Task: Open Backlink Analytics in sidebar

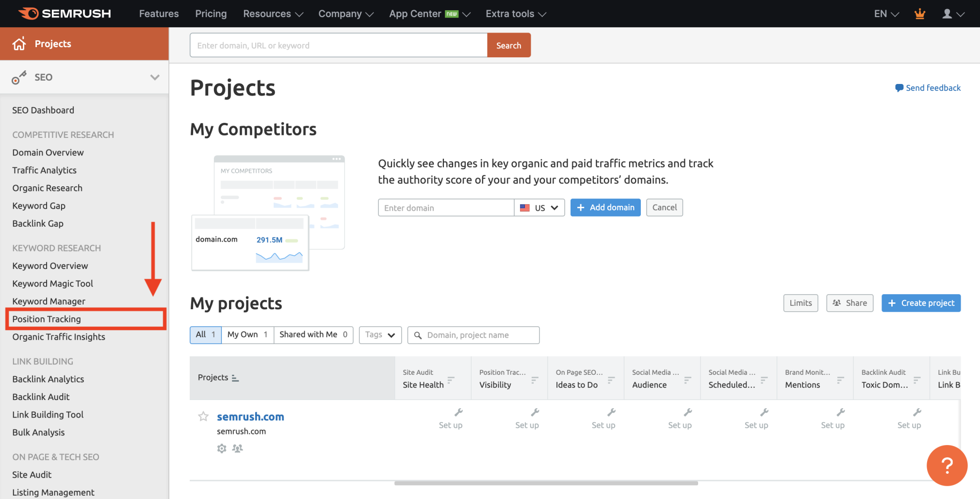Action: click(48, 379)
